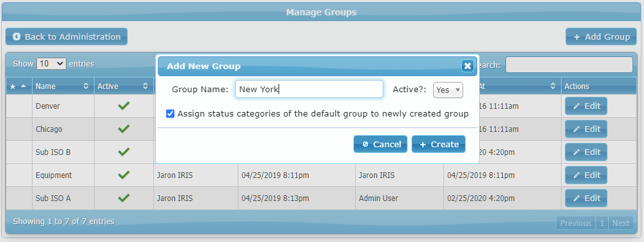Screen dimensions: 644x242
Task: Click 02/25/2020 4:20pm in Sub ISO A row
Action: tap(480, 198)
